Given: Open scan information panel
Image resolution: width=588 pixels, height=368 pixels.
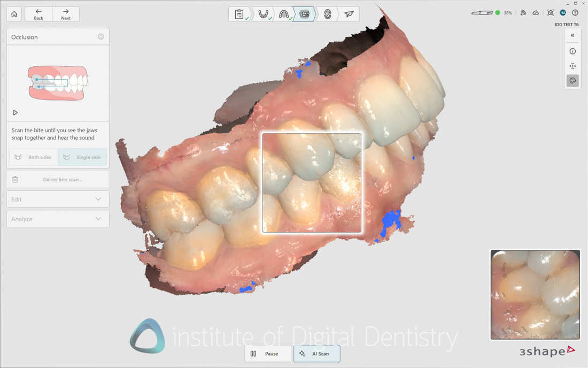Looking at the screenshot, I should coord(572,51).
